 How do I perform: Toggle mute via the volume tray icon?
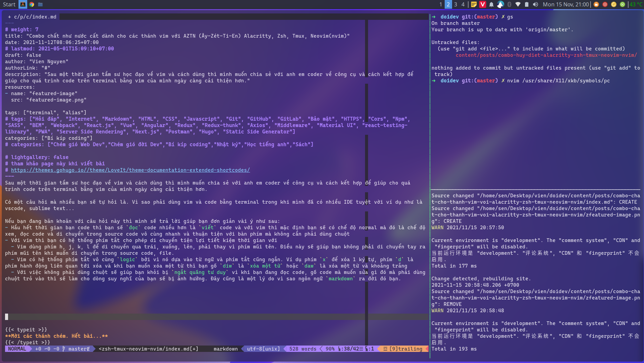pos(536,4)
